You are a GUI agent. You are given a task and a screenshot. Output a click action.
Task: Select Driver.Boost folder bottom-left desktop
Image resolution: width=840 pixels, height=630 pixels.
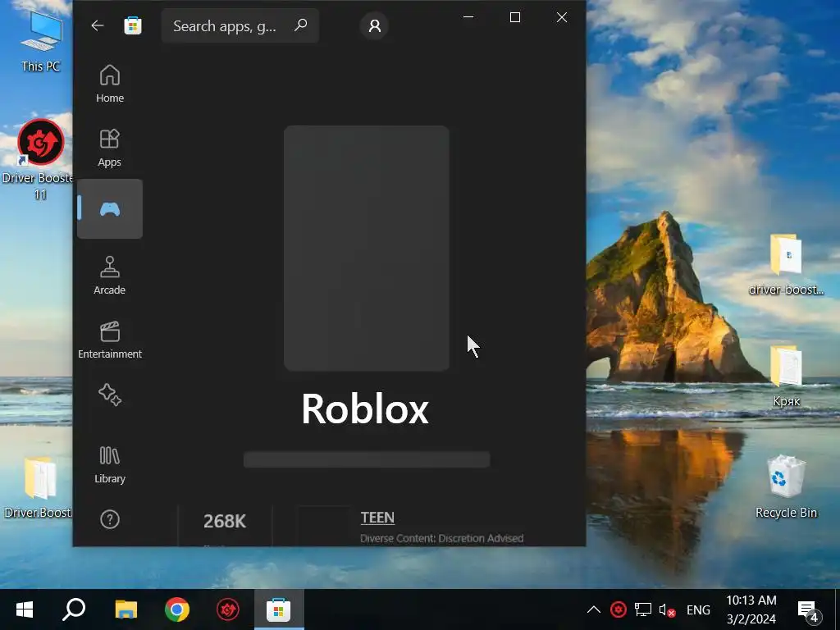(x=39, y=488)
